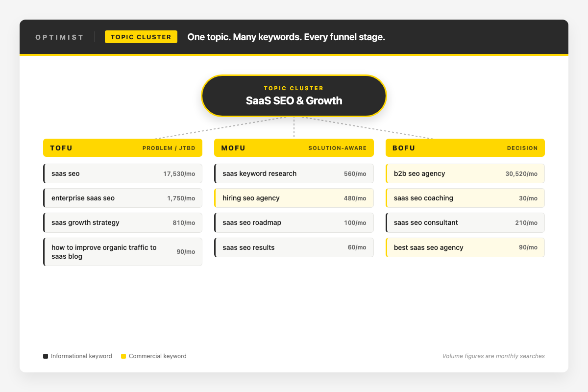Click the OPTIMIST logo text
This screenshot has width=588, height=392.
[60, 37]
